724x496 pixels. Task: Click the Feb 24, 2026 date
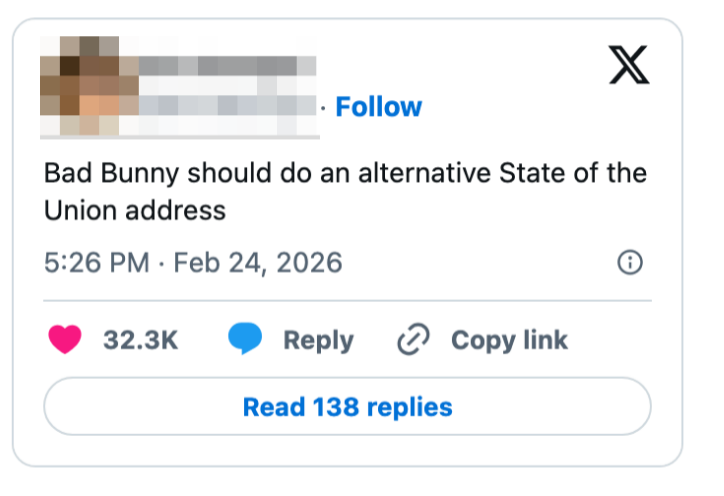[258, 263]
